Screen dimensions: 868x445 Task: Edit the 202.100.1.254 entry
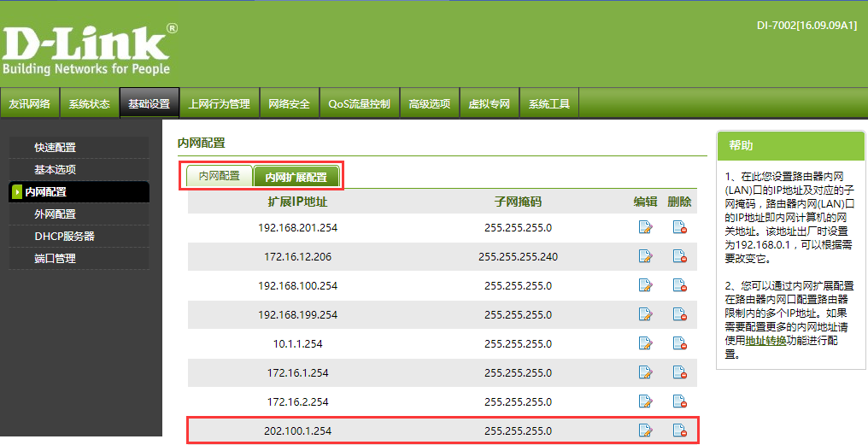646,430
